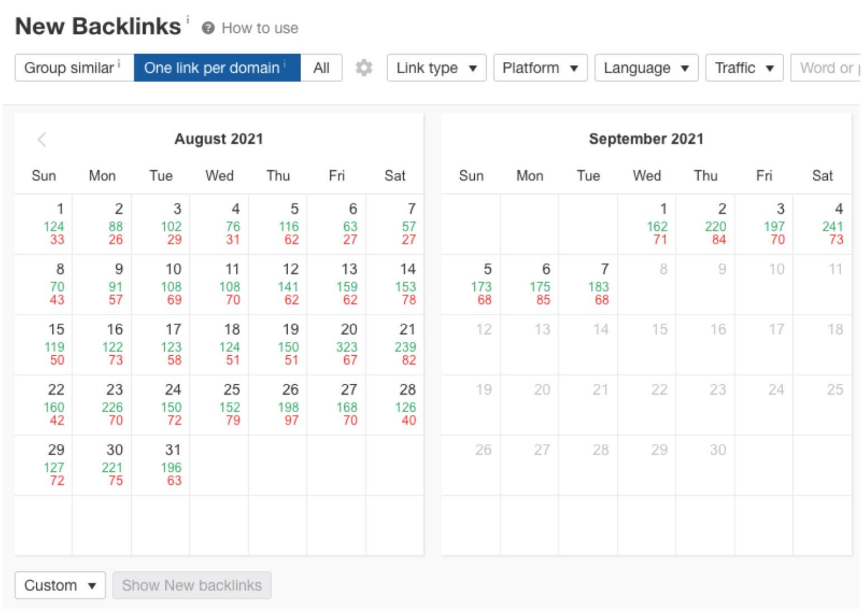Open the Traffic filter arrow icon
The image size is (868, 611).
click(771, 68)
